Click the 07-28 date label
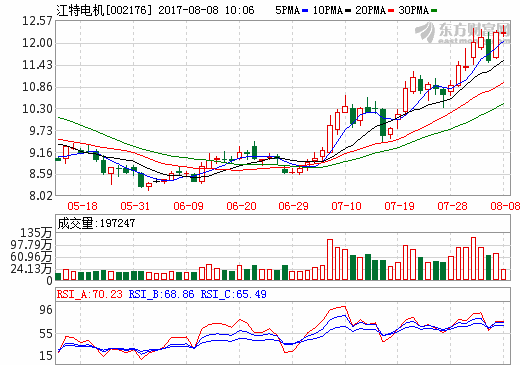Image resolution: width=520 pixels, height=365 pixels. click(452, 206)
